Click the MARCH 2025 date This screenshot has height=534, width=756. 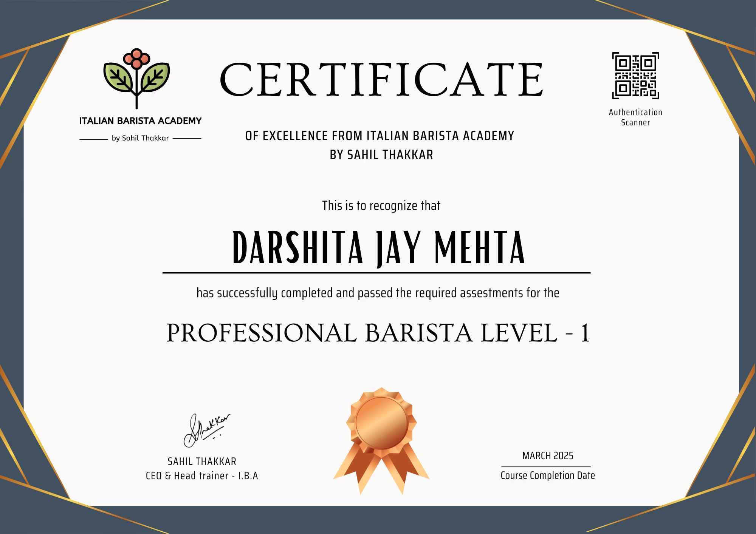pos(548,456)
